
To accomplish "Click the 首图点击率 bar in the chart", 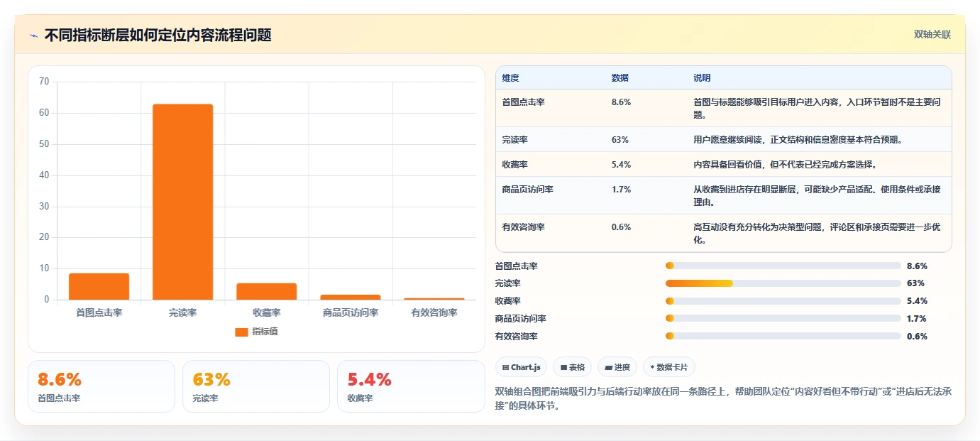I will coord(99,286).
